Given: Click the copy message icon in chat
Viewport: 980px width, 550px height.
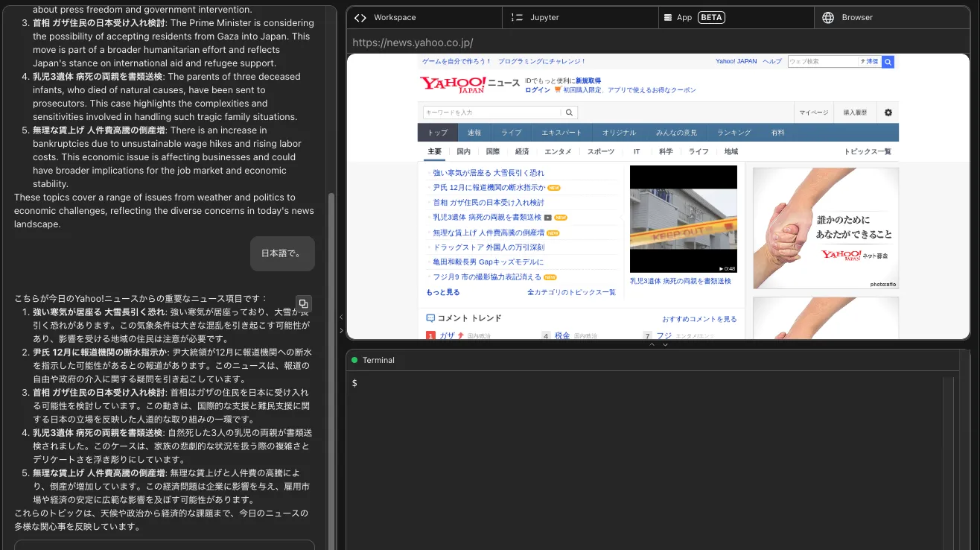Looking at the screenshot, I should [303, 303].
